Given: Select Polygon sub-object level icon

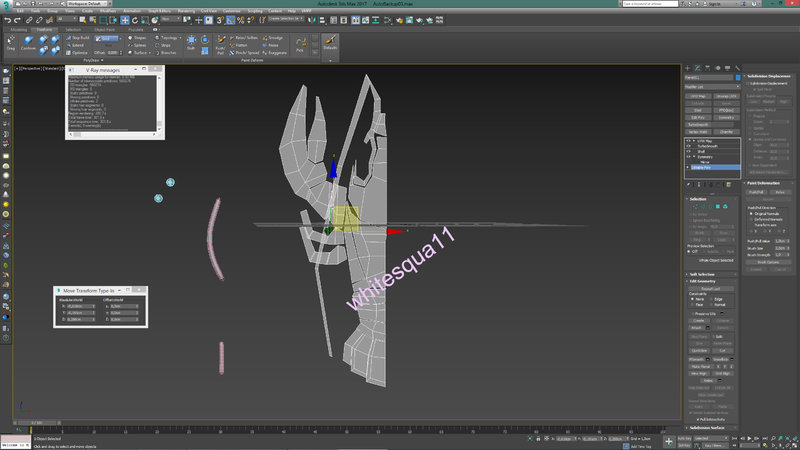Looking at the screenshot, I should tap(718, 206).
